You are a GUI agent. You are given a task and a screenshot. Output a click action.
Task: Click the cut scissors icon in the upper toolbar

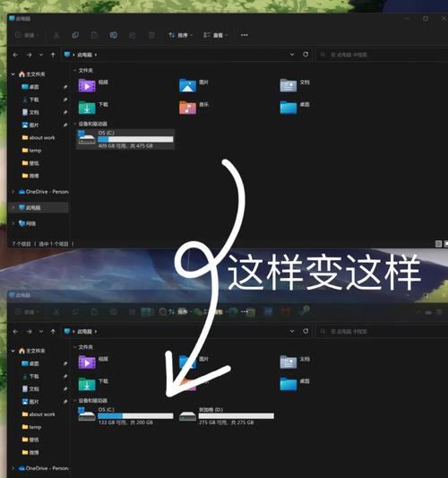56,35
